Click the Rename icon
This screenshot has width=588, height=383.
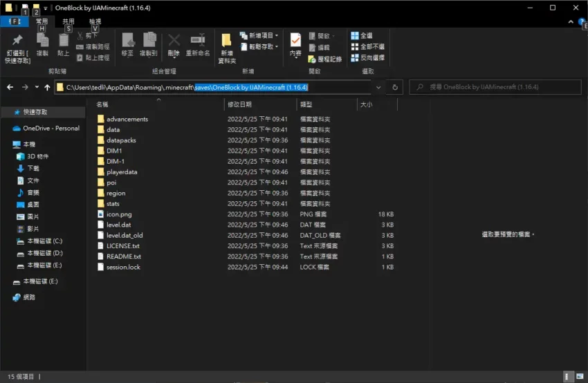click(x=198, y=39)
